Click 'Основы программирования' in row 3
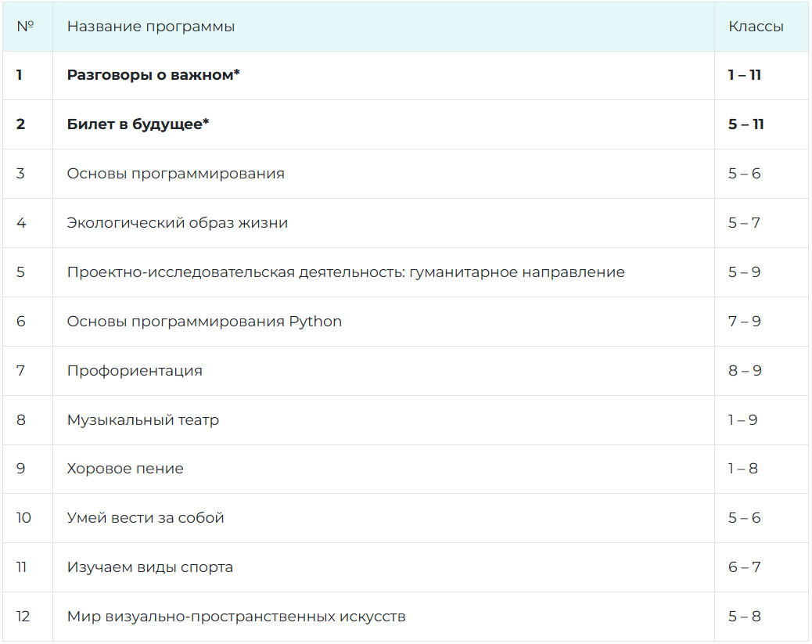 tap(175, 173)
